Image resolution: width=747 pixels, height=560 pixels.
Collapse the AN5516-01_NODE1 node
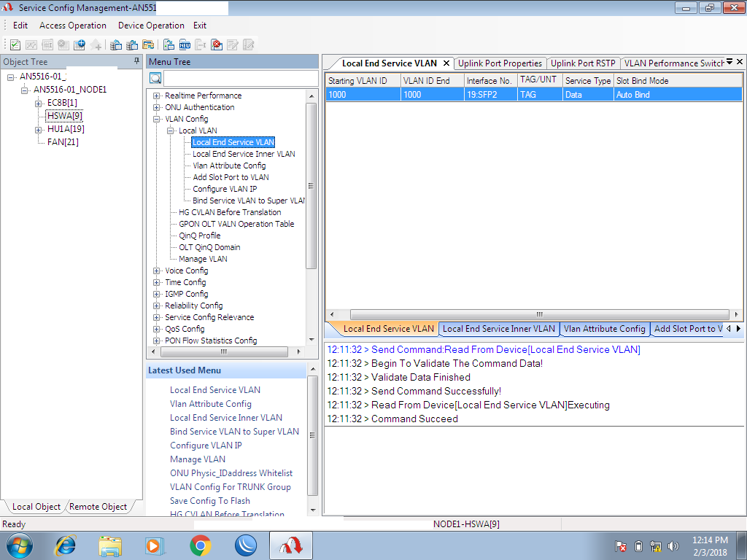point(24,90)
